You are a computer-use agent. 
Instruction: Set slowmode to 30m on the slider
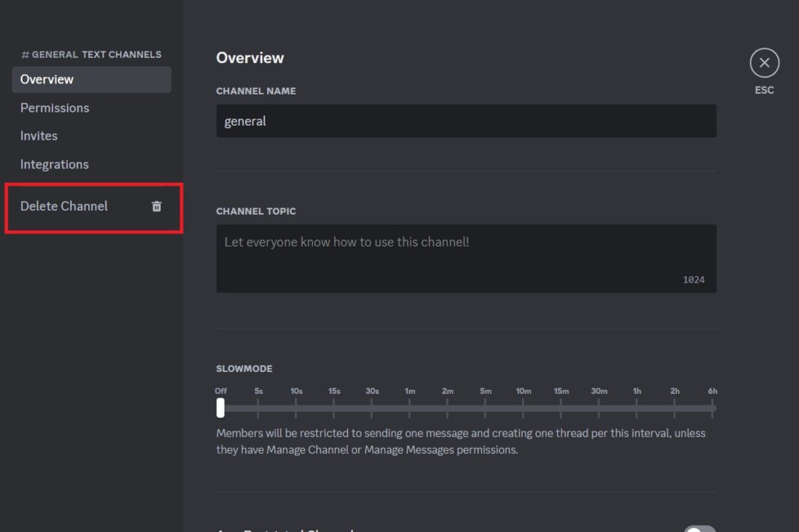click(598, 406)
